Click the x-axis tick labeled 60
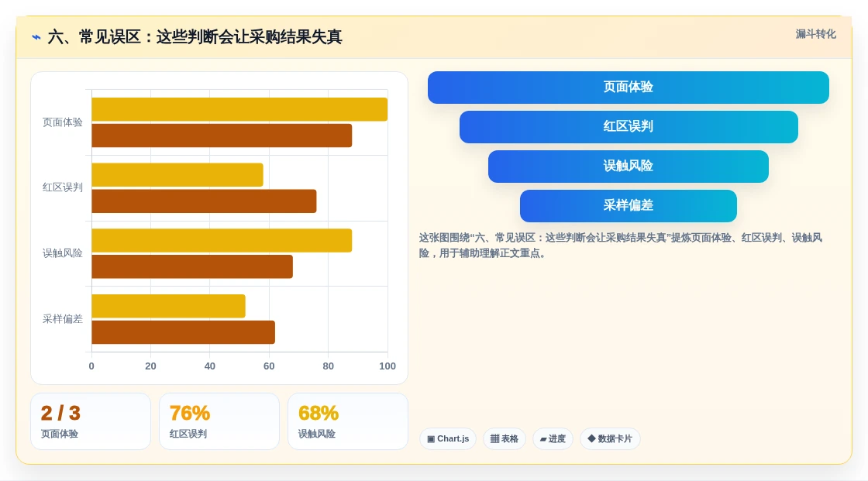The width and height of the screenshot is (868, 481). [269, 366]
